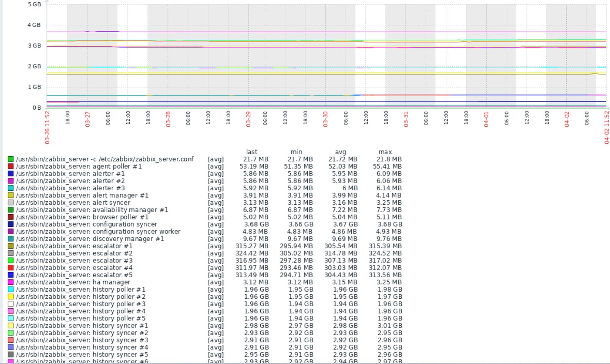Select the discovery manager #1 legend label
Screen dimensions: 610x364
tap(90, 239)
